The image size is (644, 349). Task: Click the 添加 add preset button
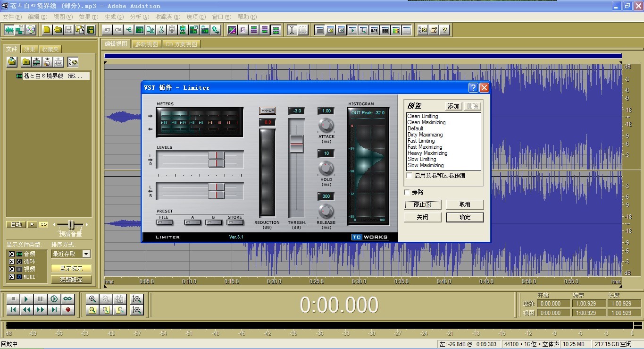pyautogui.click(x=453, y=106)
